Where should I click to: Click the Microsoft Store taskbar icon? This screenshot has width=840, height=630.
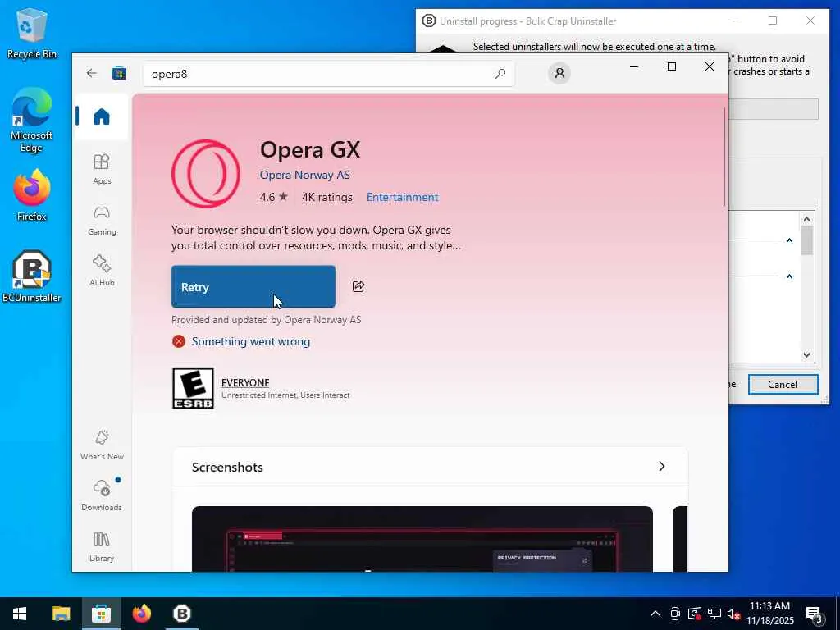click(101, 614)
